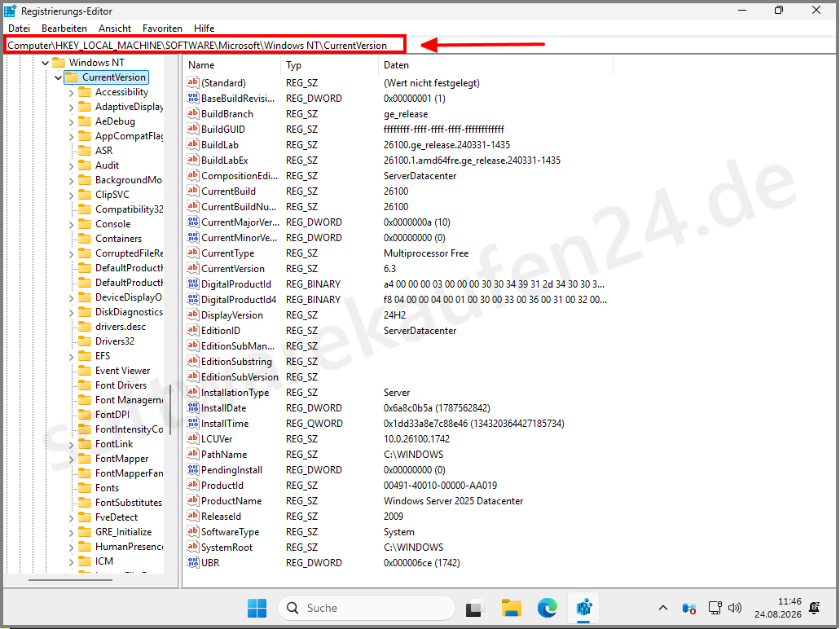This screenshot has height=629, width=840.
Task: Select the (Standard) value icon
Action: click(193, 82)
